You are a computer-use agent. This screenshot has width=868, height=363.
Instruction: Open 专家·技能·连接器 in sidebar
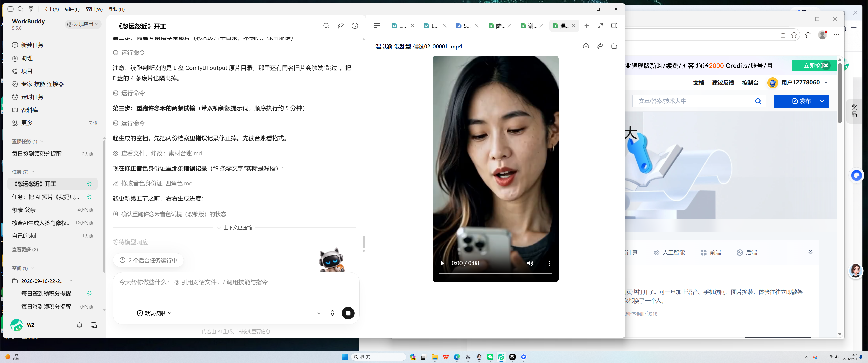pyautogui.click(x=42, y=84)
